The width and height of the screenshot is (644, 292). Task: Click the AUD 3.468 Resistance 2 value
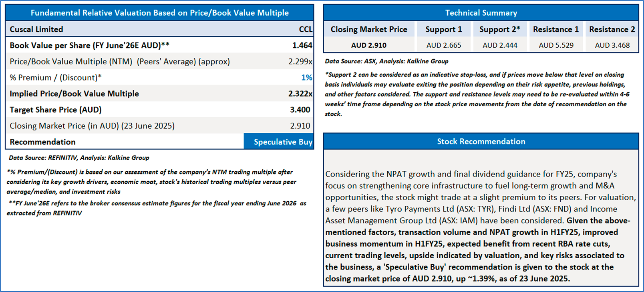coord(612,45)
